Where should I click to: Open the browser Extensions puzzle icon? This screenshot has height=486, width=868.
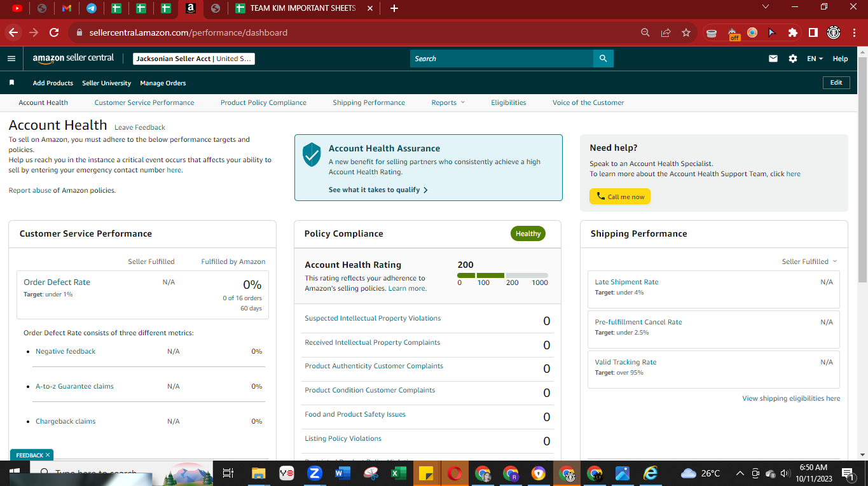click(792, 32)
